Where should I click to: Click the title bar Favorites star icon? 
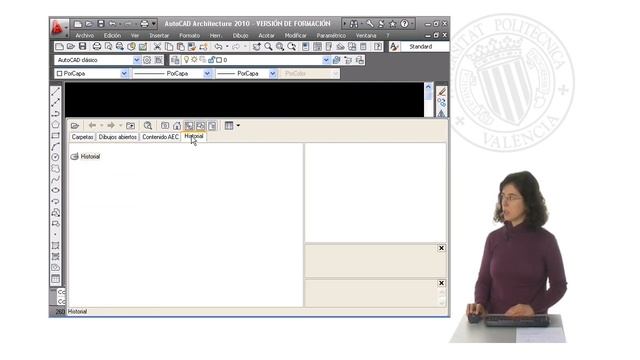click(x=393, y=24)
